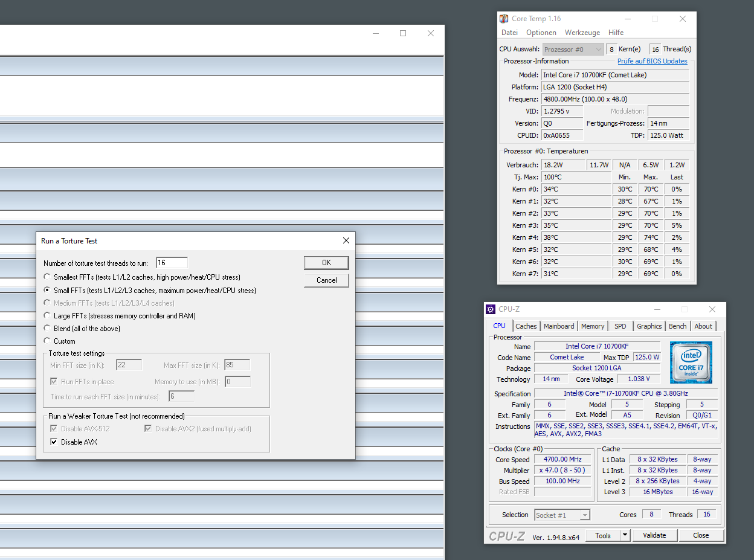
Task: Click the VID value 1.2795 v
Action: pyautogui.click(x=562, y=111)
